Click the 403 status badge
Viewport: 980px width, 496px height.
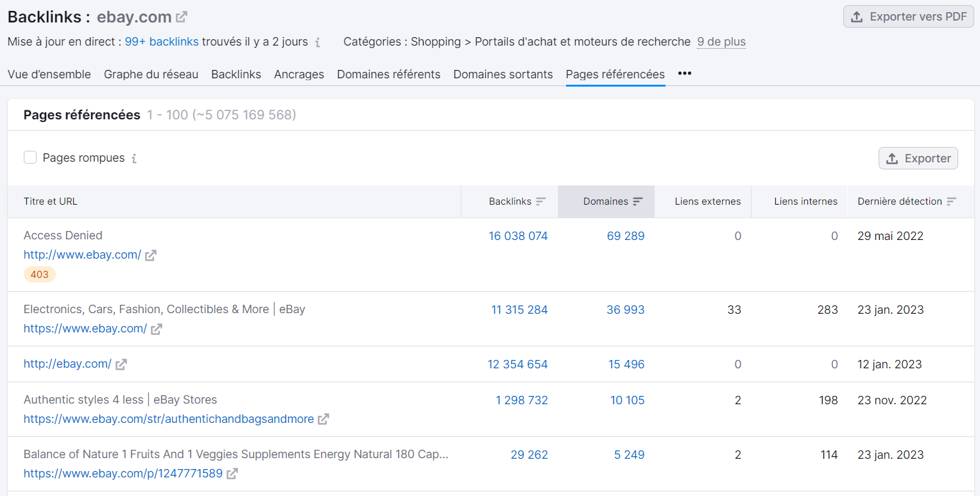point(40,275)
